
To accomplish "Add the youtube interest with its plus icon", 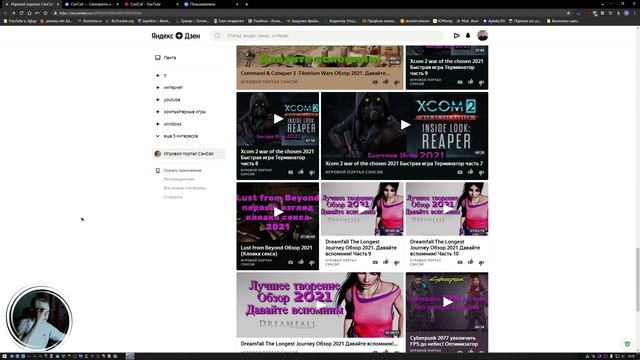I will [x=158, y=100].
